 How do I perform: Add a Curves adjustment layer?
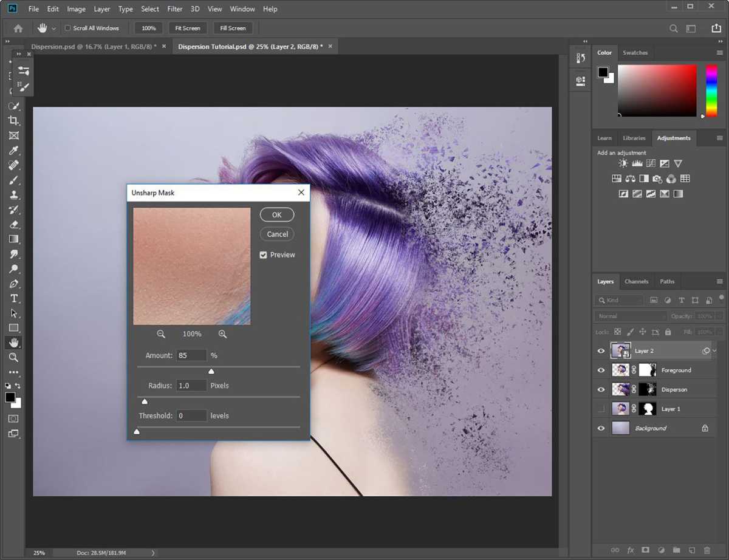coord(650,163)
